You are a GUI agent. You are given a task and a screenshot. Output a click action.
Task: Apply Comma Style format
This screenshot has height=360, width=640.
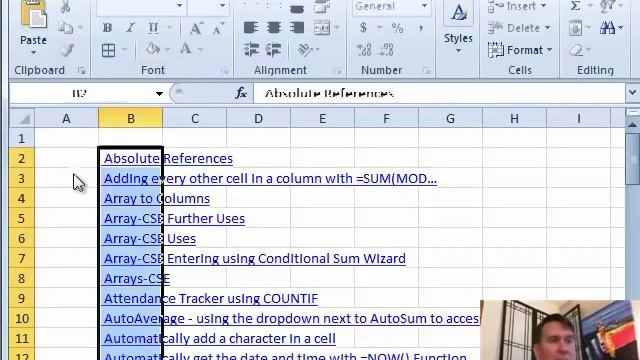coord(421,28)
